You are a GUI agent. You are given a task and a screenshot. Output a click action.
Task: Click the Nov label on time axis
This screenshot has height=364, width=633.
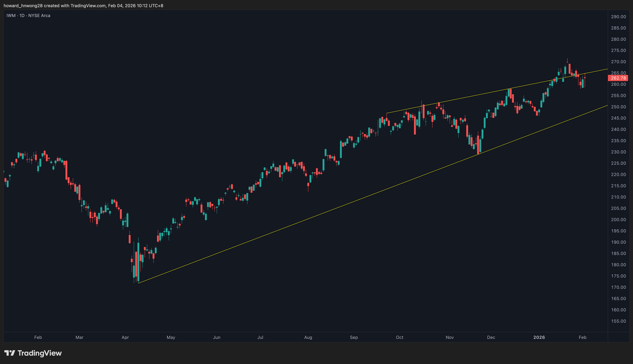coord(450,337)
